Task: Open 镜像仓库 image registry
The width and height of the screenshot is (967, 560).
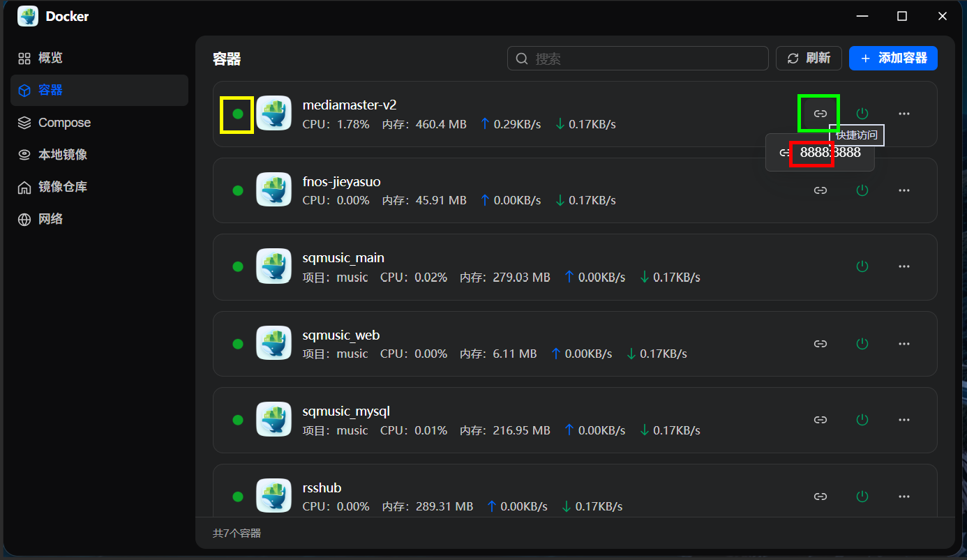Action: click(99, 187)
